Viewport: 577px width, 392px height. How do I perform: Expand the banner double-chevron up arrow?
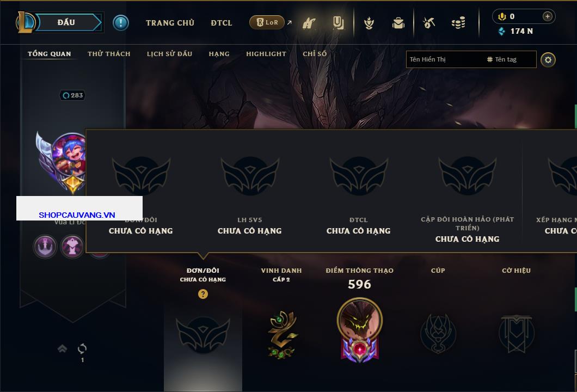[x=62, y=348]
